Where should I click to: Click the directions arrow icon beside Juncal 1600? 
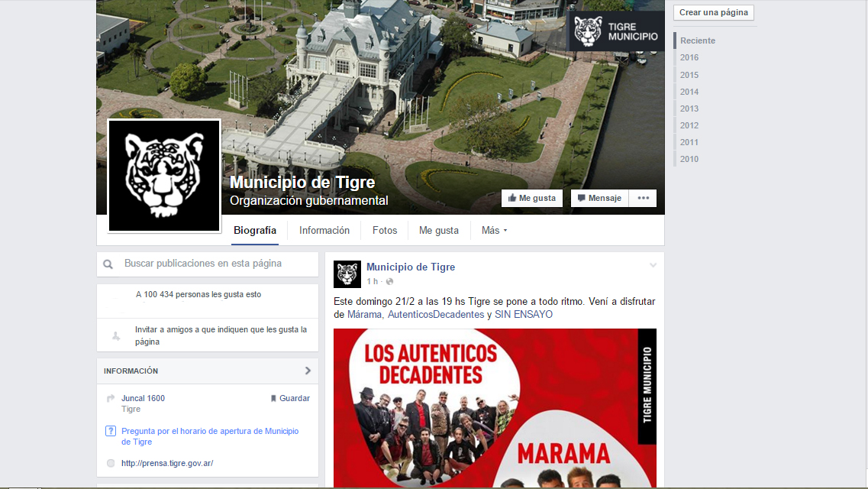click(111, 398)
